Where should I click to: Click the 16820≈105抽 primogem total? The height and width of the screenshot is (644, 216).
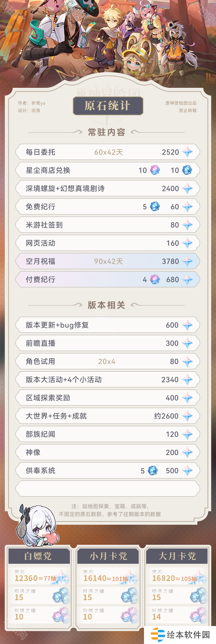[174, 578]
